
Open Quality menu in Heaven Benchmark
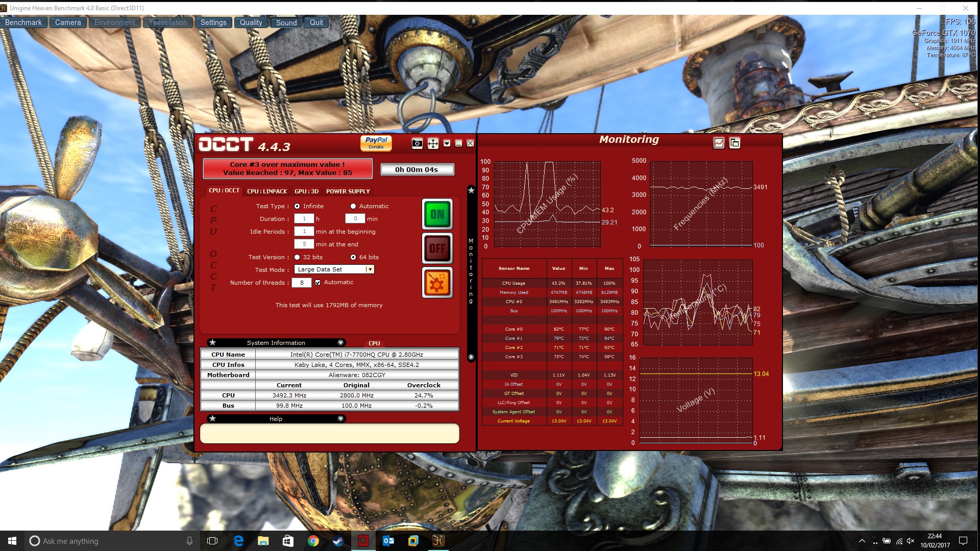click(x=251, y=22)
